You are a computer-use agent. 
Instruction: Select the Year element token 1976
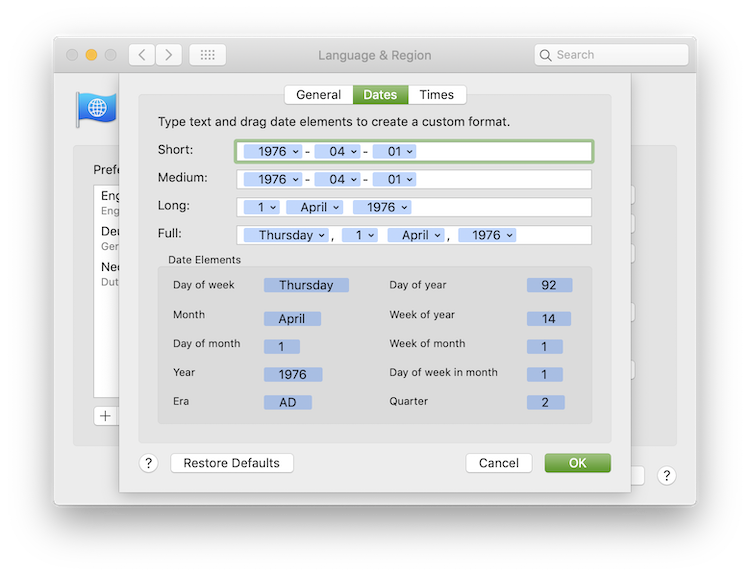[x=293, y=374]
